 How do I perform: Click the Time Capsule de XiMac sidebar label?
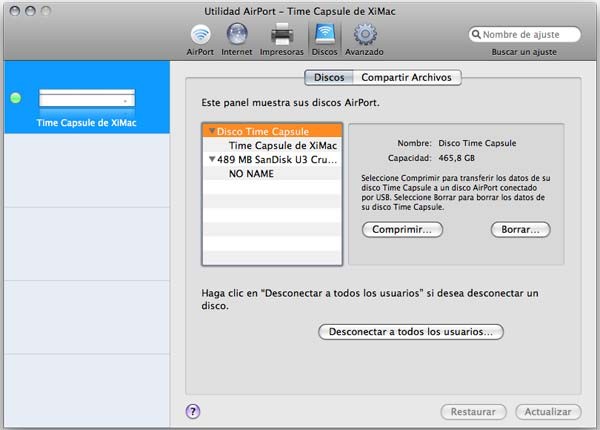(86, 123)
